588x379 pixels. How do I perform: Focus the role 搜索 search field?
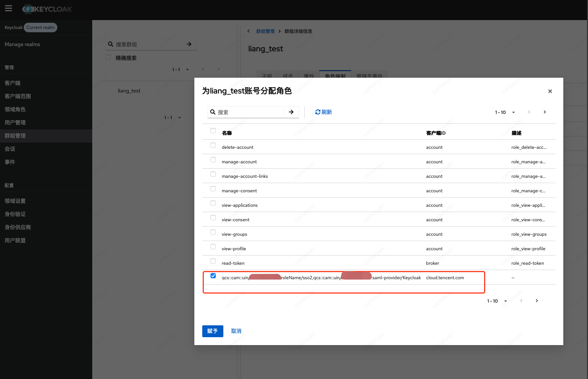tap(249, 112)
